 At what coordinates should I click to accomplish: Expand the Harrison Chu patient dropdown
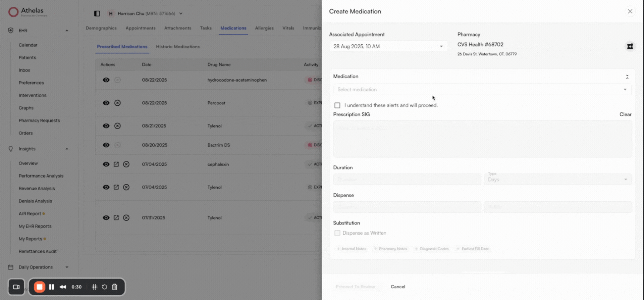[181, 14]
